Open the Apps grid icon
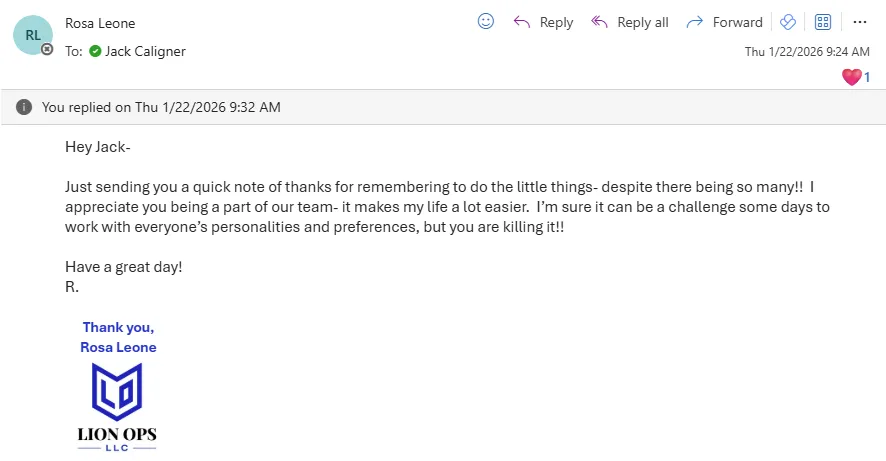 pos(823,22)
